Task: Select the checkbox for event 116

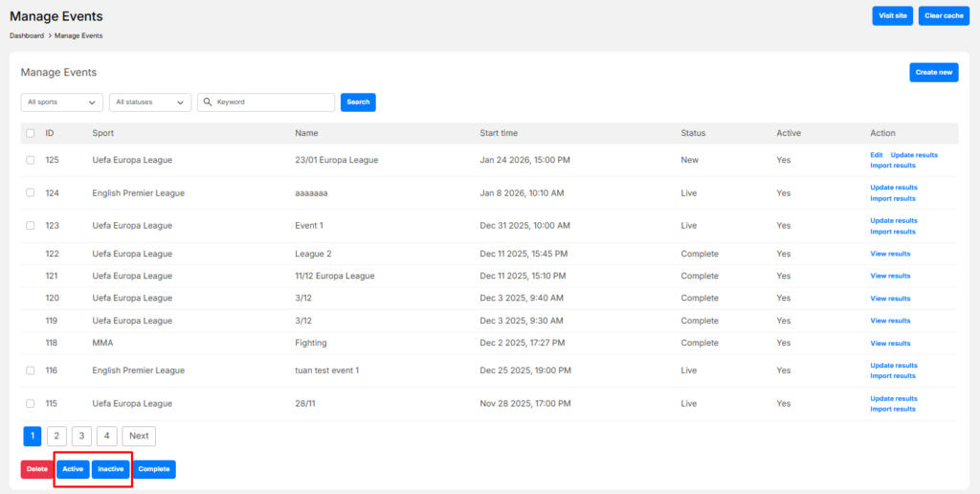Action: coord(31,370)
